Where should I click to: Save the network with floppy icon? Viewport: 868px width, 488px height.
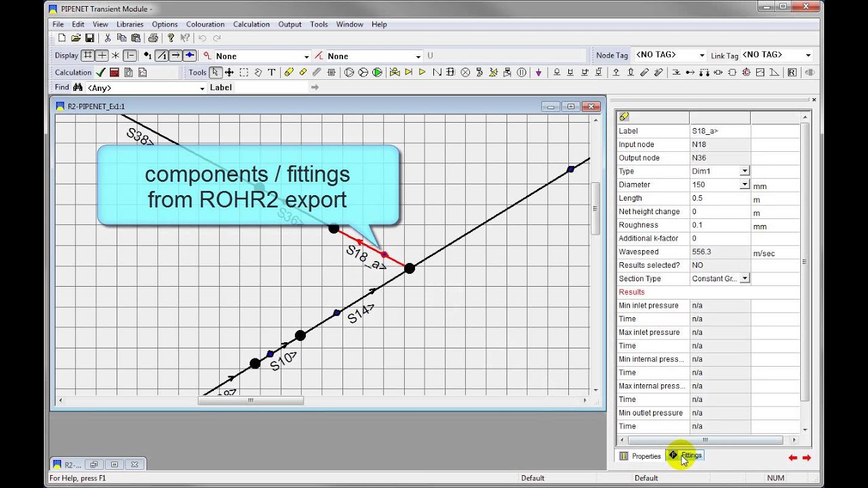click(x=90, y=38)
